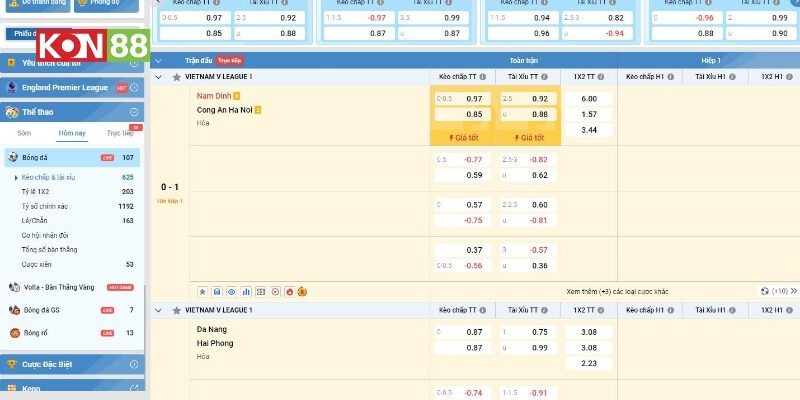800x400 pixels.
Task: Click the eye icon in the match toolbar
Action: (232, 291)
